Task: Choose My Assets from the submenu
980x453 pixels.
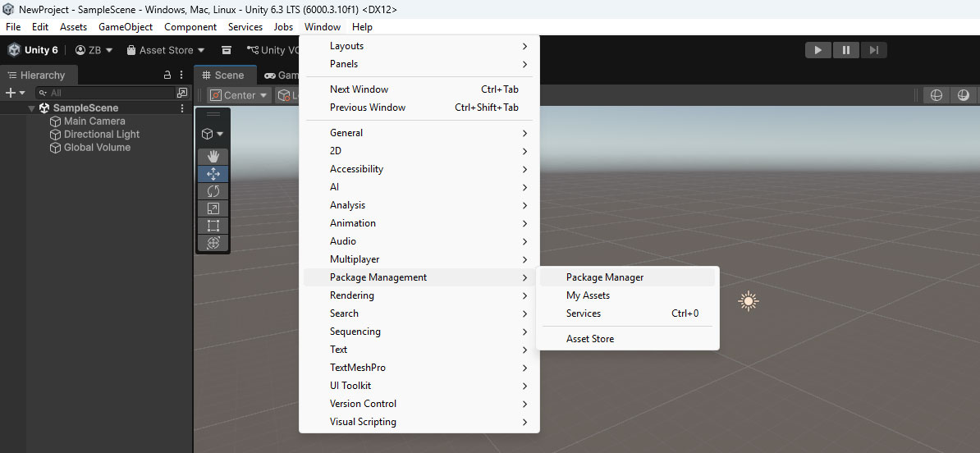Action: (628, 295)
